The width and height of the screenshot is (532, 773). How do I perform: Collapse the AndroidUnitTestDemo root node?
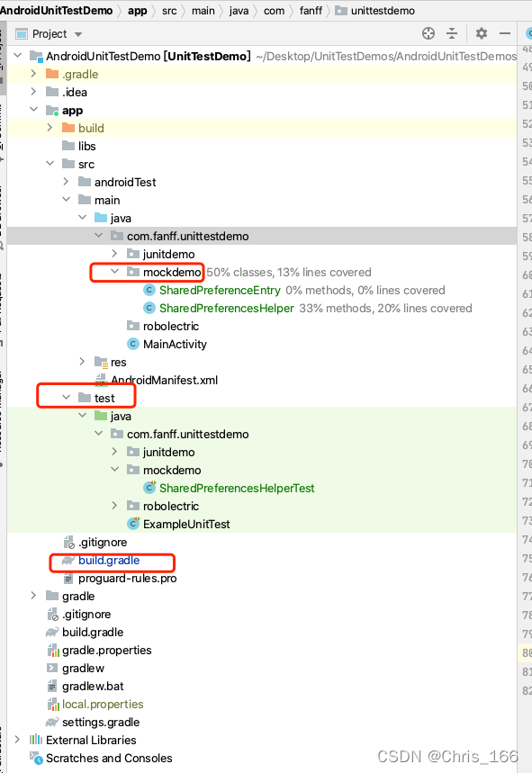(18, 56)
